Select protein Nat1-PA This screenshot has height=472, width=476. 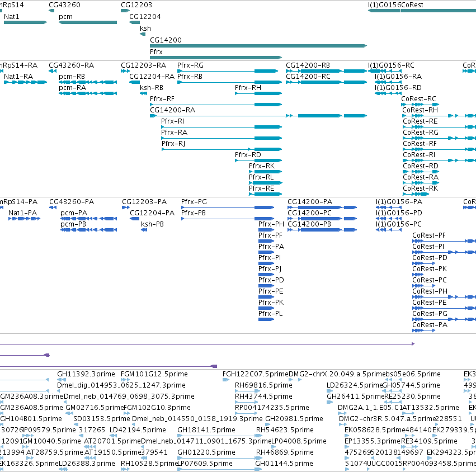[24, 219]
